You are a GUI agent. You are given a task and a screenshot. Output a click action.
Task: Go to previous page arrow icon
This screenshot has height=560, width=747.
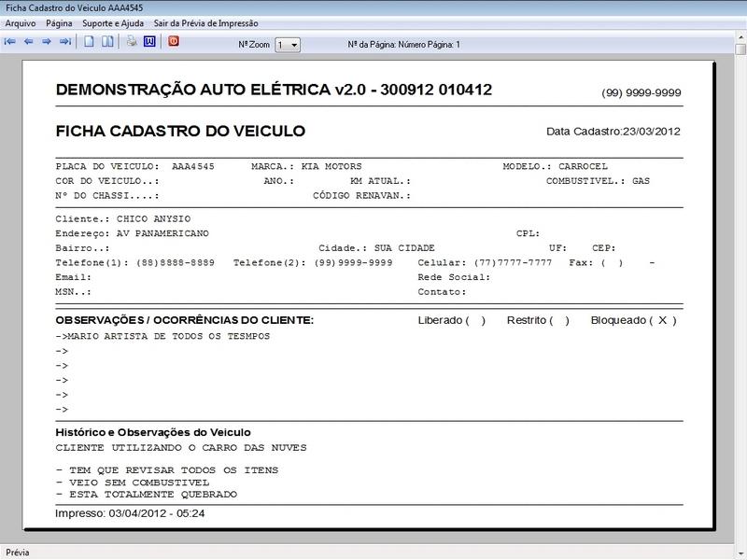[x=29, y=42]
